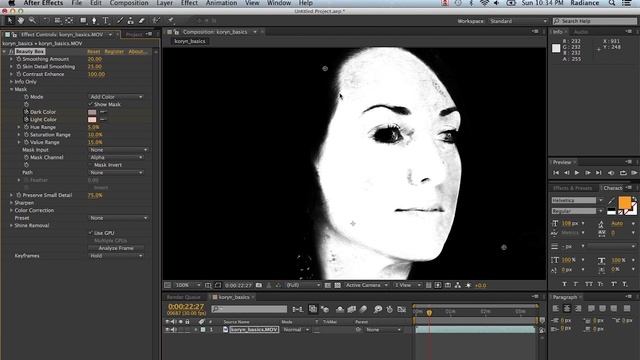
Task: Toggle Beauty Box effect fx switch
Action: click(11, 51)
